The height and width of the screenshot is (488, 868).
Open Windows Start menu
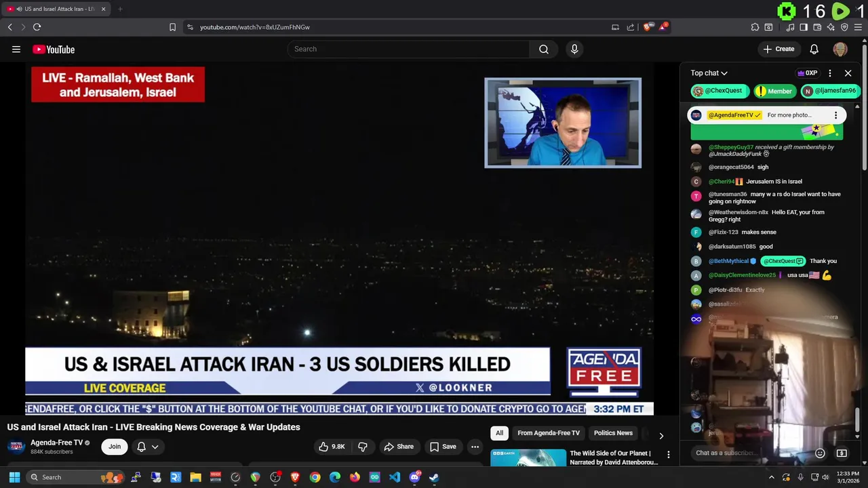pos(14,477)
